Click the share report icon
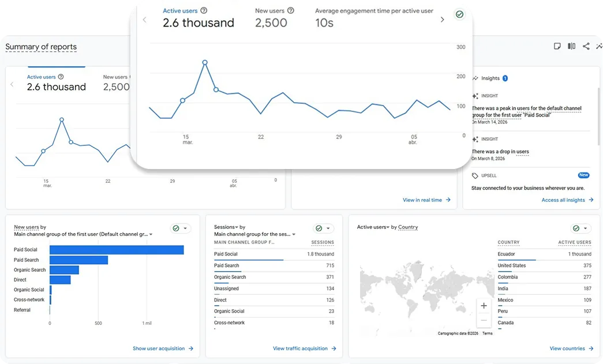Screen dimensions: 603x364 (x=586, y=47)
